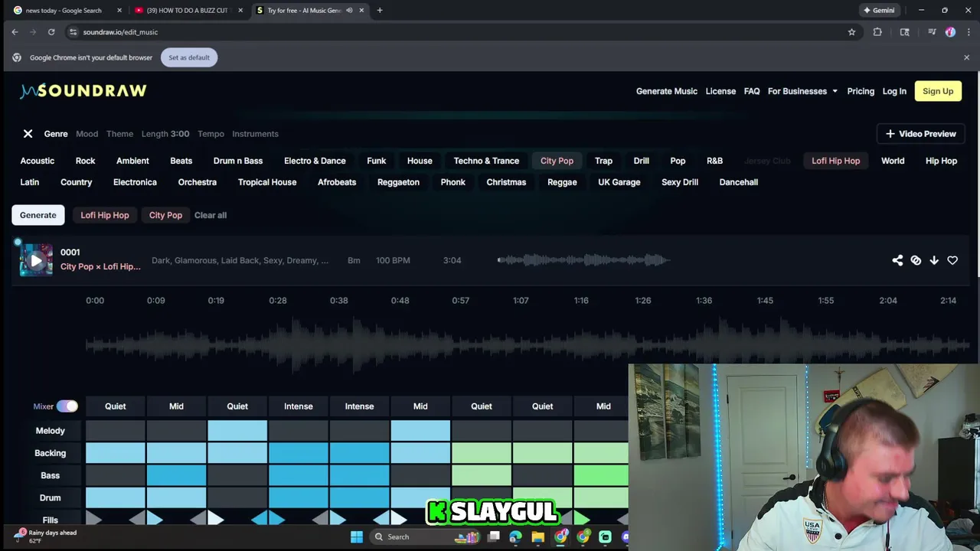The width and height of the screenshot is (980, 551).
Task: Open the Instruments filter
Action: point(255,134)
